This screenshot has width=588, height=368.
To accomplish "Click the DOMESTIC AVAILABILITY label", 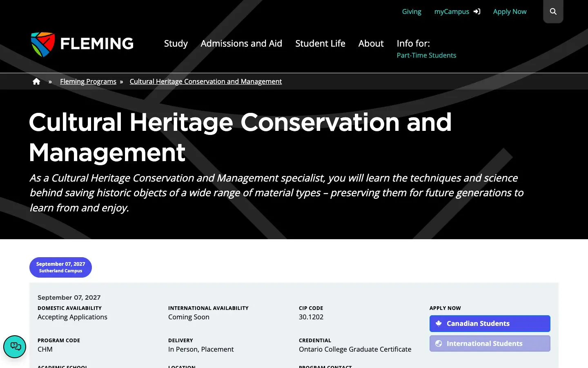I will [x=69, y=308].
